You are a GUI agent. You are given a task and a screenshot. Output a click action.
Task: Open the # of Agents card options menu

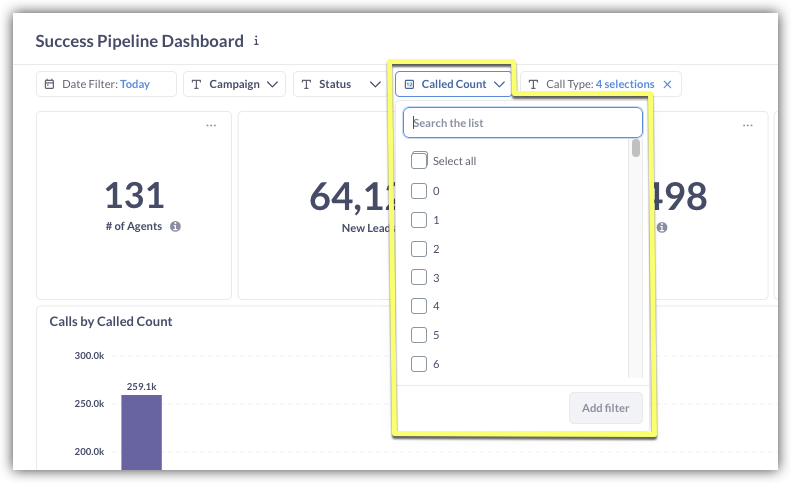click(x=211, y=126)
